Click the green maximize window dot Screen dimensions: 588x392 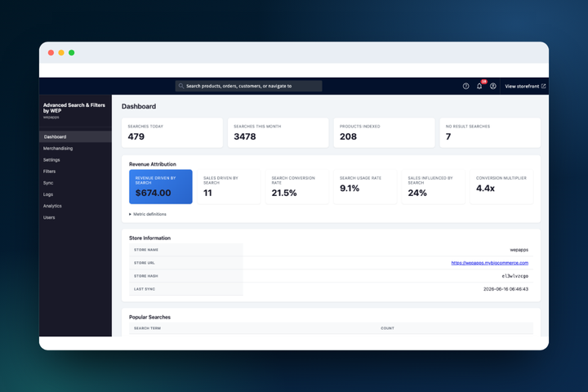click(72, 52)
